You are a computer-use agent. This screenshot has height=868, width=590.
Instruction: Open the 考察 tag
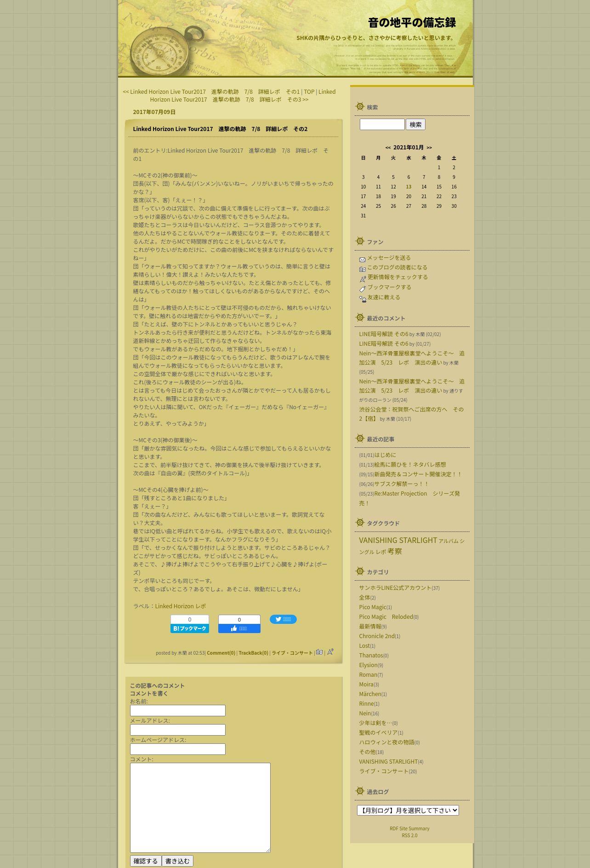point(395,552)
